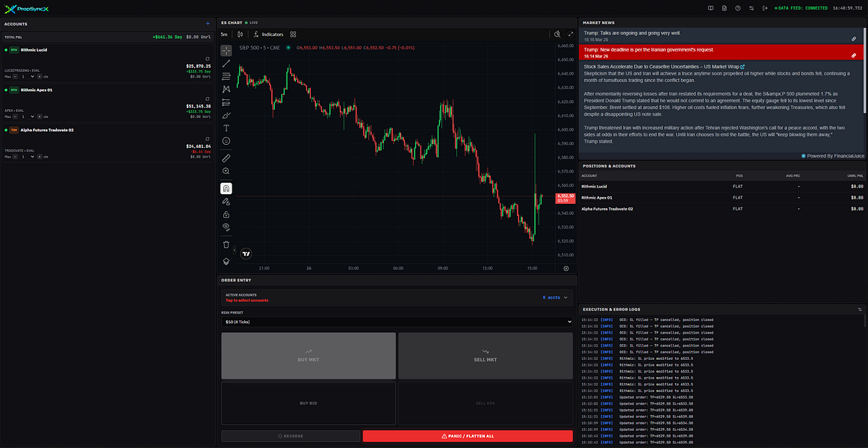Click the BUY MKT button

click(x=309, y=355)
